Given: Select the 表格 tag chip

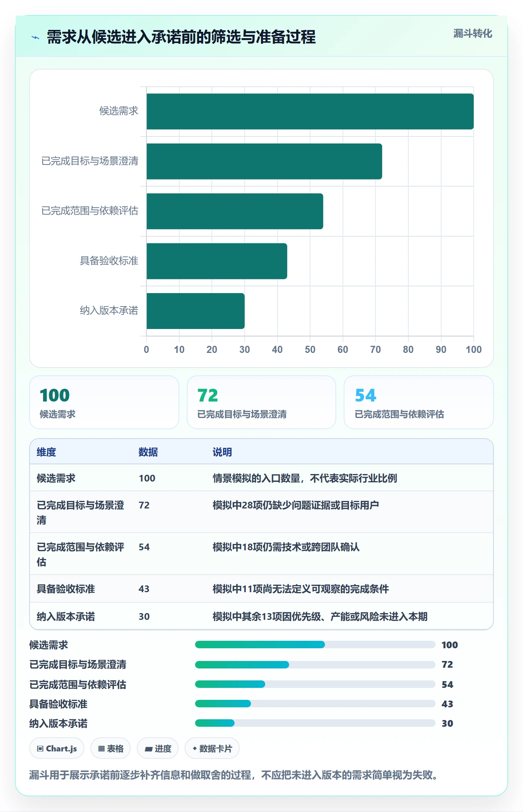Looking at the screenshot, I should 111,748.
